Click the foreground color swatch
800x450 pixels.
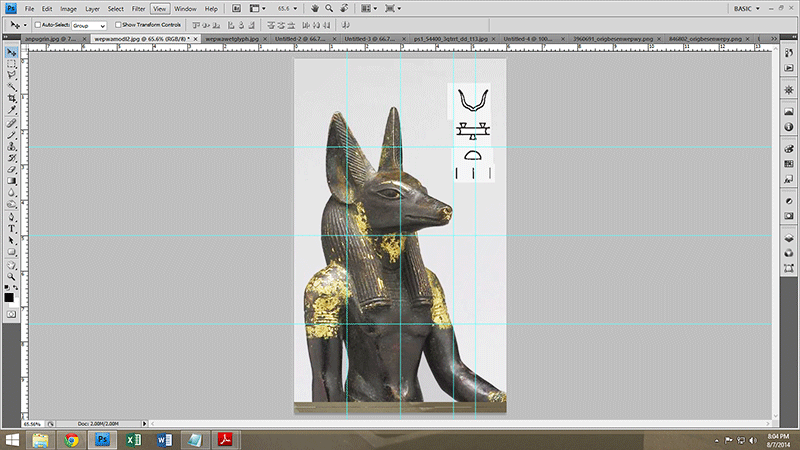(x=9, y=296)
